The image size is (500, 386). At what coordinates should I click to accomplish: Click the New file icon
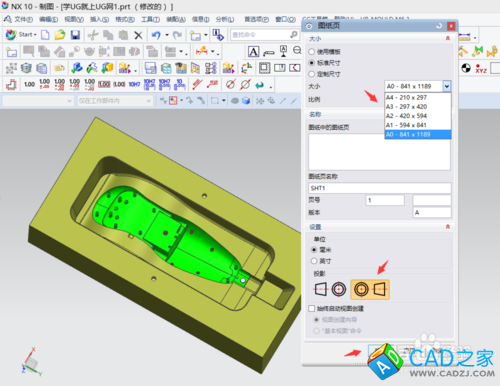click(45, 35)
